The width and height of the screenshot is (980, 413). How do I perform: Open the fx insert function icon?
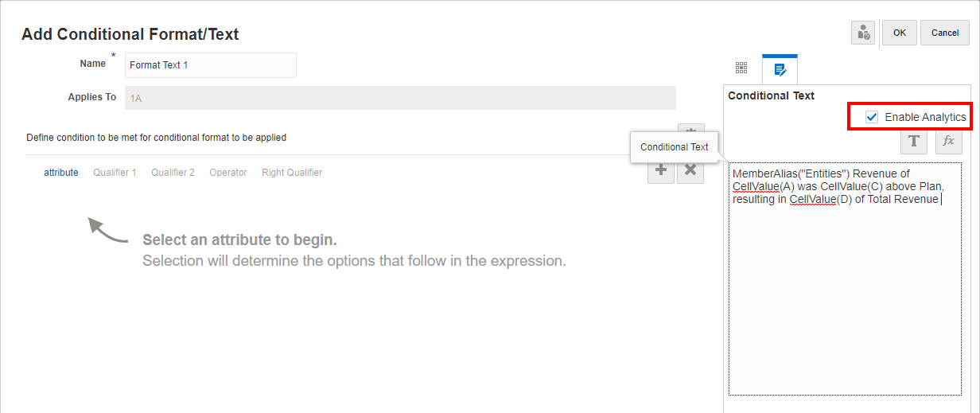point(948,141)
